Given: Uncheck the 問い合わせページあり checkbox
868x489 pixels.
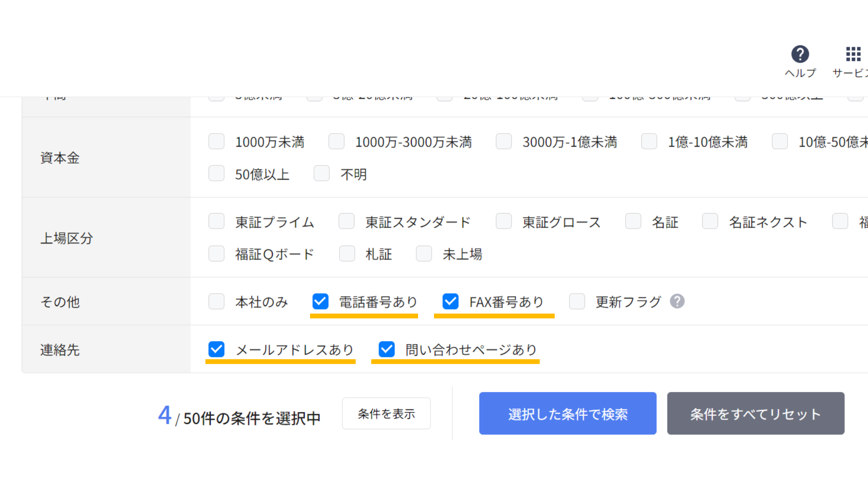Looking at the screenshot, I should (387, 349).
